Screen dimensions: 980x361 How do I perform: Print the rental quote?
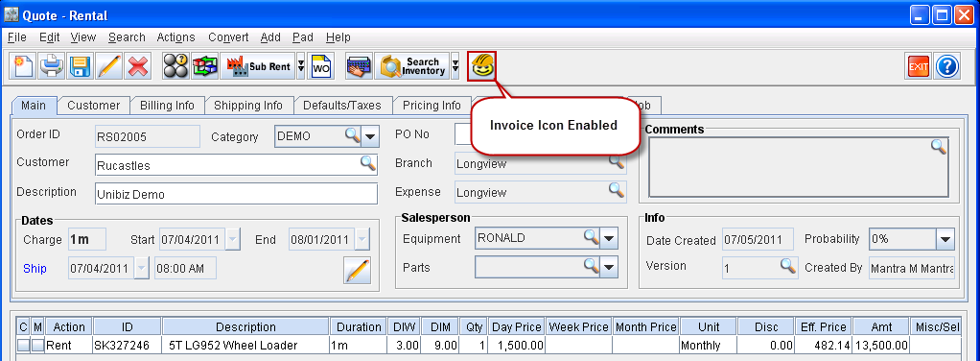(x=51, y=65)
